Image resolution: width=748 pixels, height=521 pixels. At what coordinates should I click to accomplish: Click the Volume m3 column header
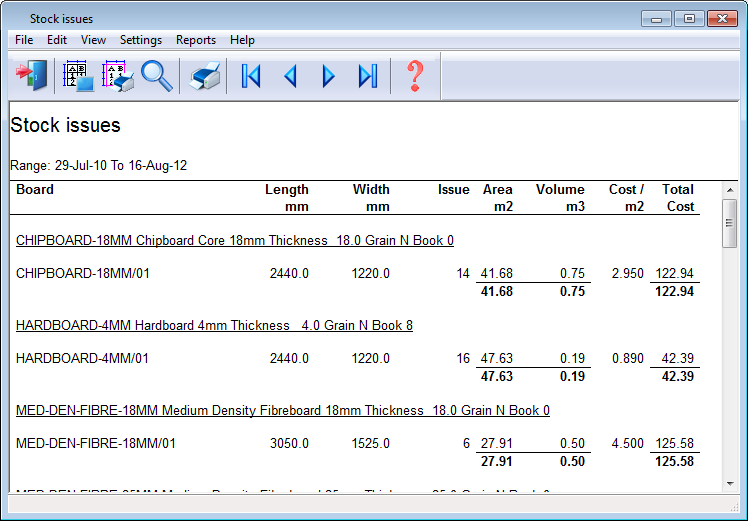tap(560, 198)
